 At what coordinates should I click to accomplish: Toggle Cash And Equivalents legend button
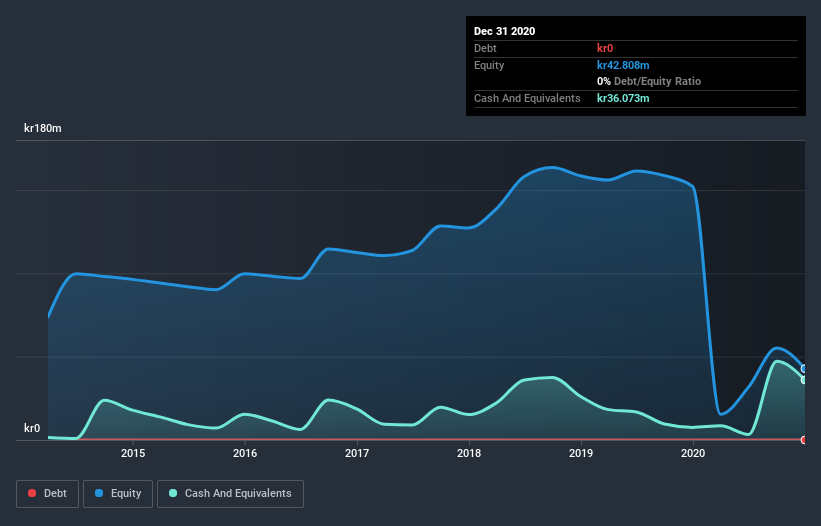230,494
